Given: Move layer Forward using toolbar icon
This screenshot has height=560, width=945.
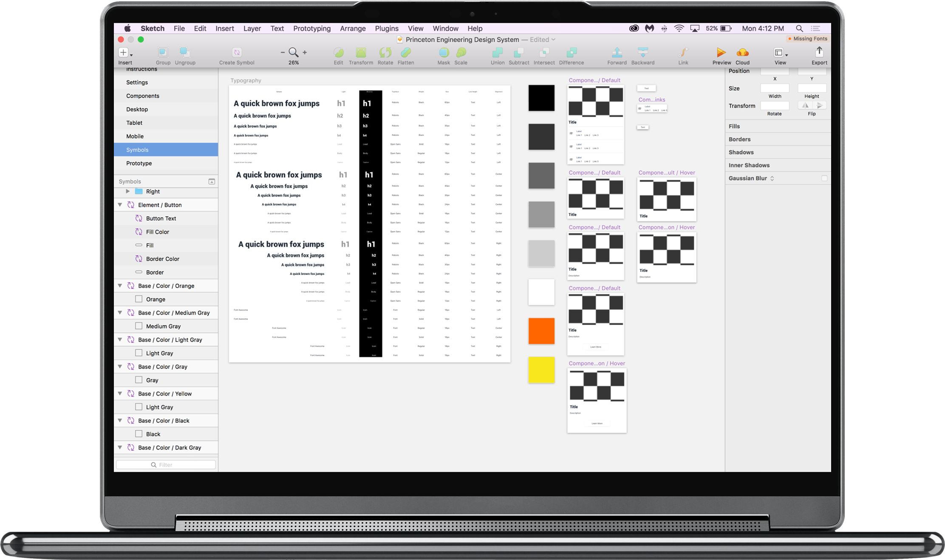Looking at the screenshot, I should coord(617,52).
